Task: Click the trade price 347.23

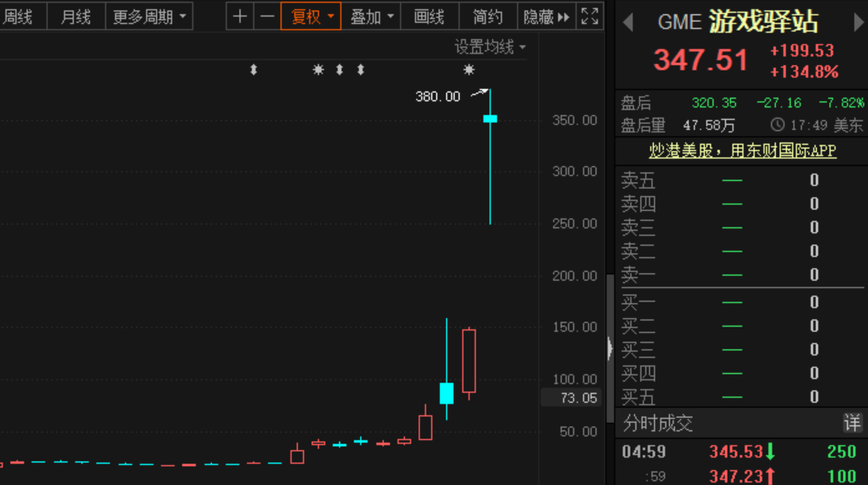Action: 737,476
